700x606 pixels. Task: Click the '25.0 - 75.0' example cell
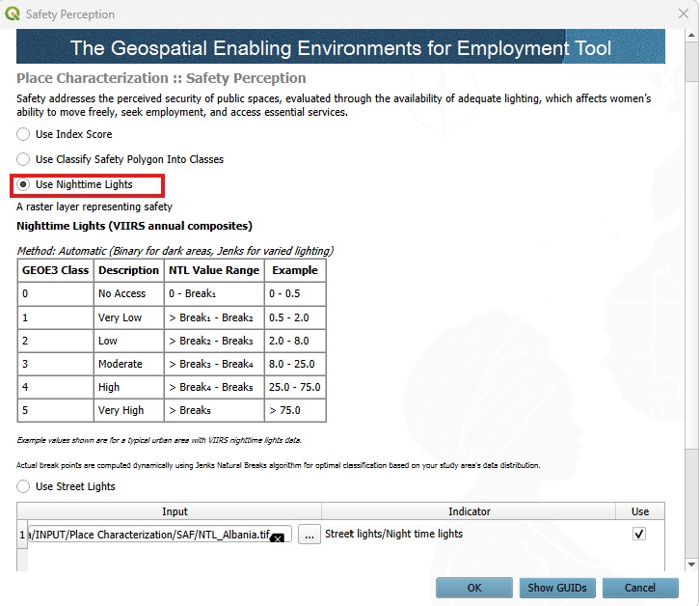(295, 387)
